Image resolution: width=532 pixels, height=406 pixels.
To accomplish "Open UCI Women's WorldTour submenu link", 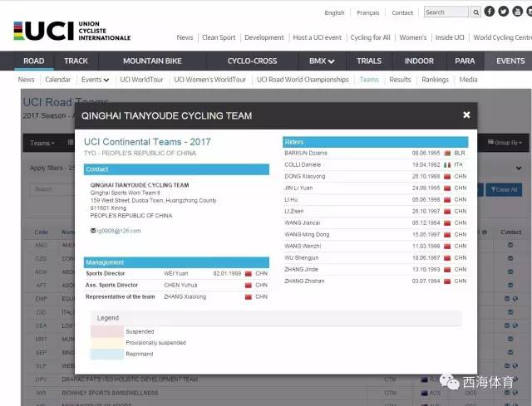I will pos(209,80).
